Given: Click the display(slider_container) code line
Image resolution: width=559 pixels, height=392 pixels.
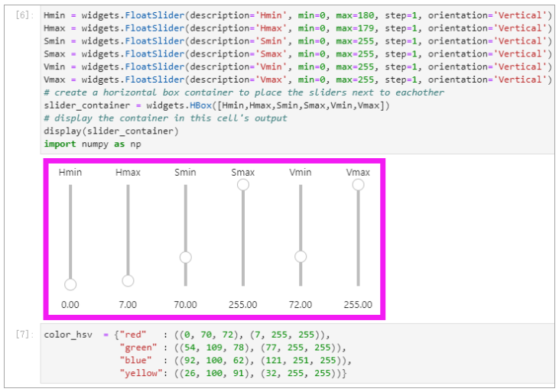Looking at the screenshot, I should [x=111, y=131].
